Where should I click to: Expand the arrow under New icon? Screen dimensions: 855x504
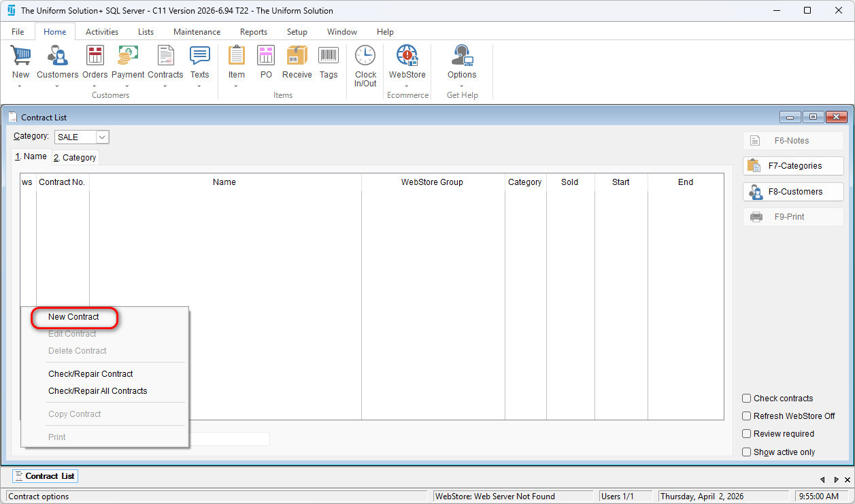click(x=20, y=86)
